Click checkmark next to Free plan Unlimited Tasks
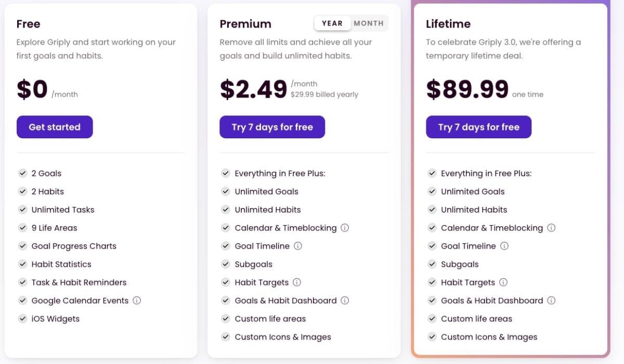This screenshot has height=364, width=624. tap(22, 210)
